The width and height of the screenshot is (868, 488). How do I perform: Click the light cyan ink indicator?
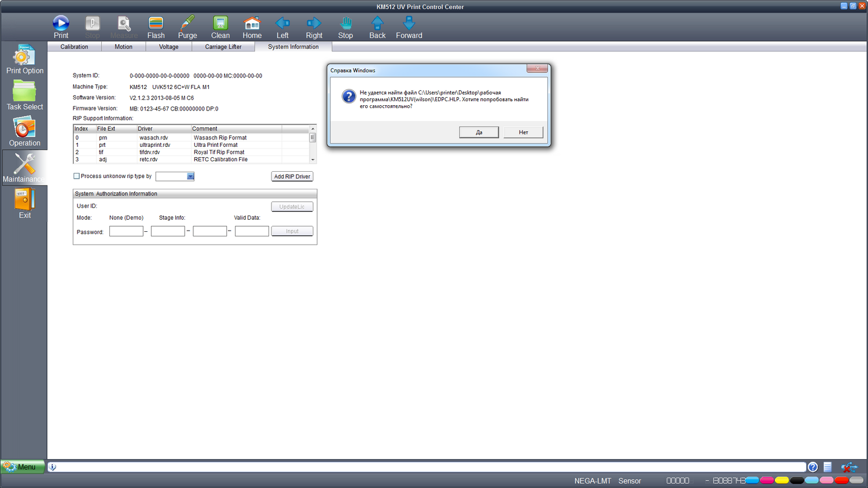point(812,480)
